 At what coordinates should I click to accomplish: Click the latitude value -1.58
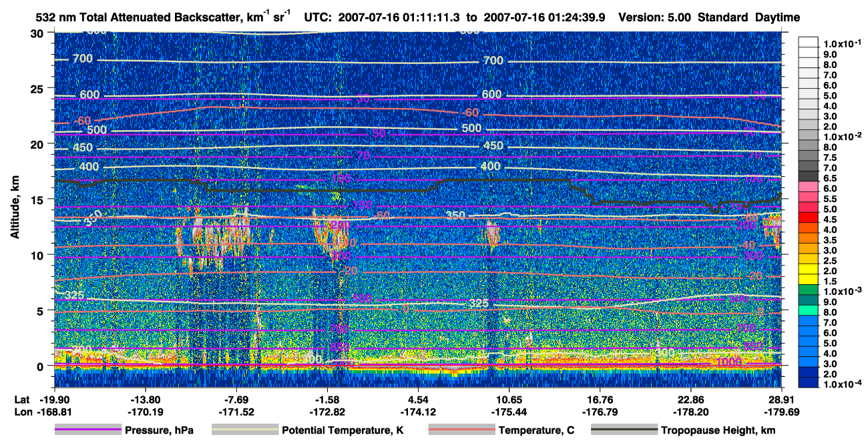[327, 400]
